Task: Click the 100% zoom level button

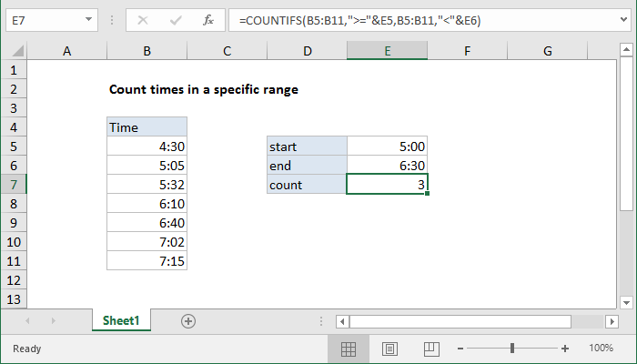Action: click(x=601, y=349)
